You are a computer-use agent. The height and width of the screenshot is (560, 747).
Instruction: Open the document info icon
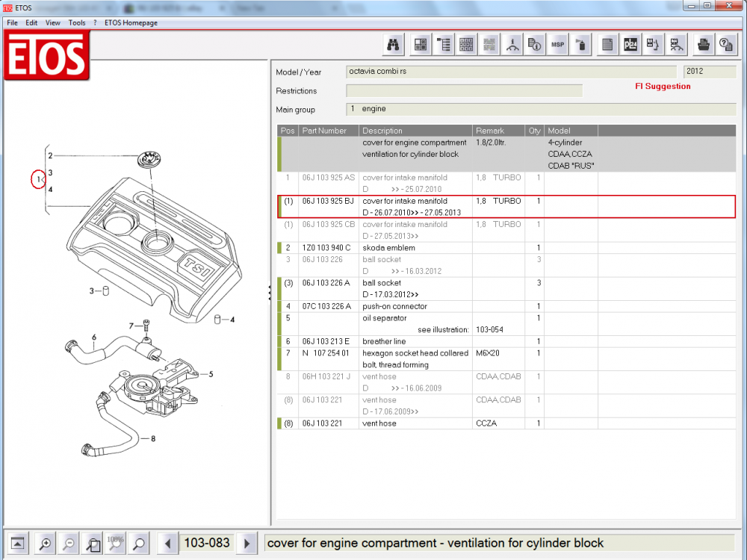[535, 45]
